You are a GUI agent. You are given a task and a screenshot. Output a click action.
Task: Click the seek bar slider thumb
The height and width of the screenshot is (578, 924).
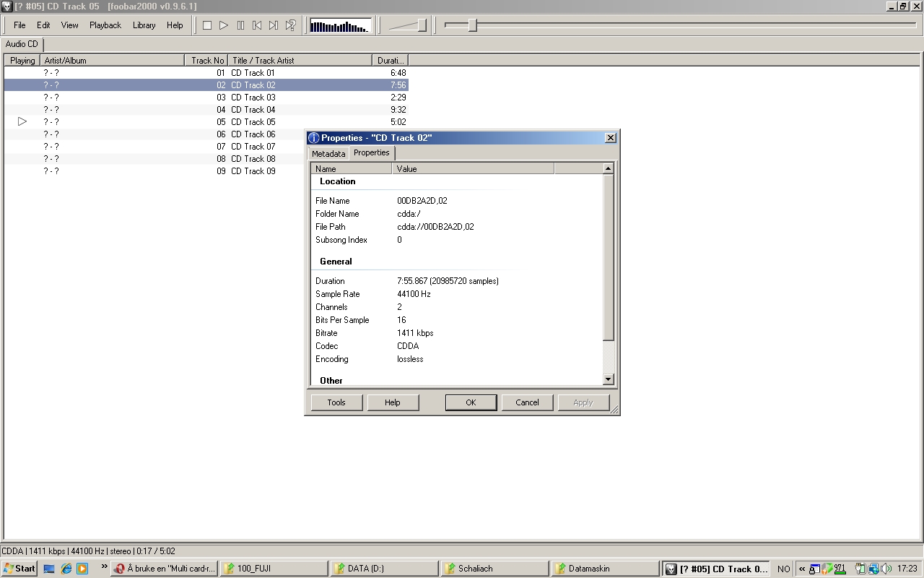pos(473,25)
